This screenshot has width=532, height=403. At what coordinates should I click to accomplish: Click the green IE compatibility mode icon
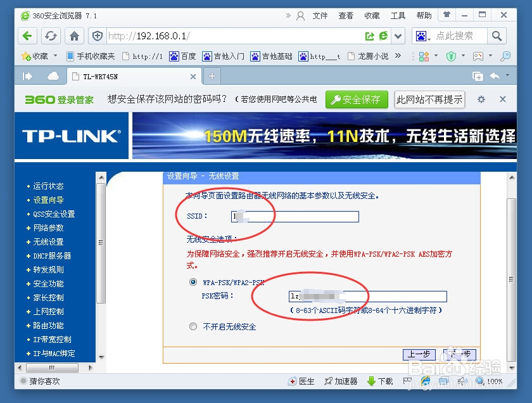tap(383, 35)
